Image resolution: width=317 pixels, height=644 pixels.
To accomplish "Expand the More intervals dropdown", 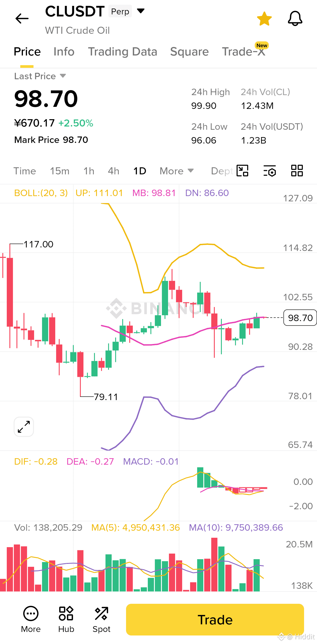I will (177, 171).
